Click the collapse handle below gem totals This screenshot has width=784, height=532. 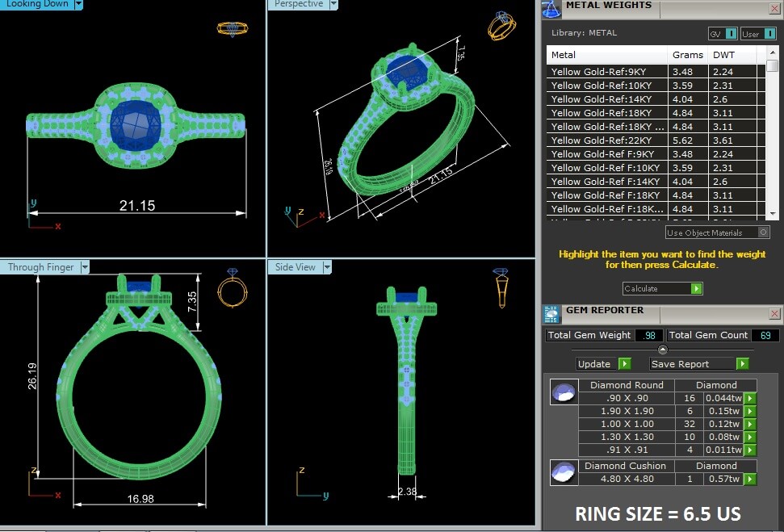663,350
